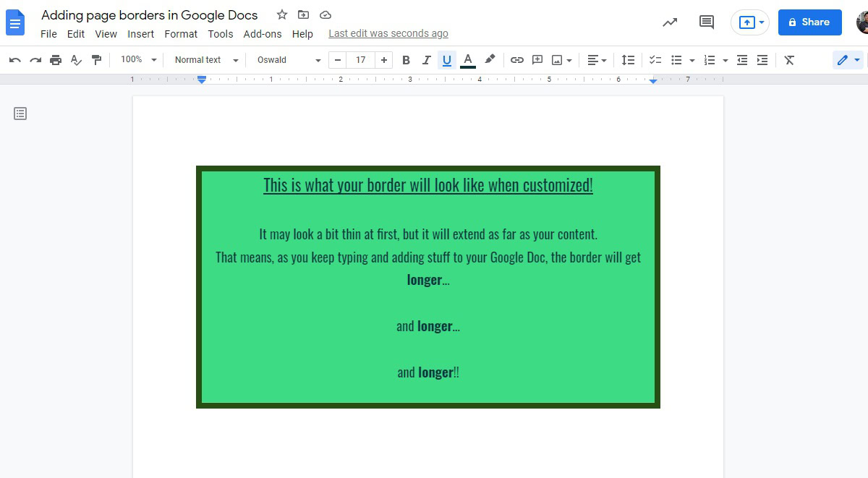Show document outline panel
The height and width of the screenshot is (478, 868).
click(x=20, y=114)
